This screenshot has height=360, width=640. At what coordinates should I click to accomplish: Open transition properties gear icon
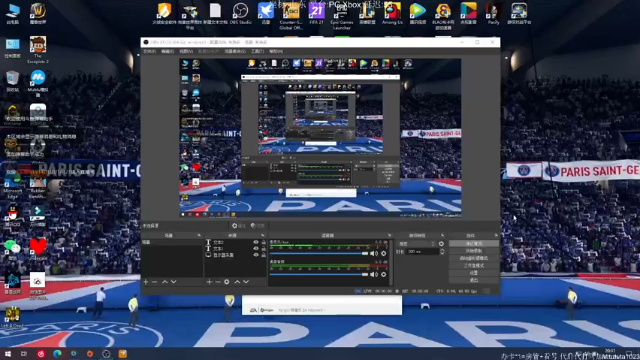441,244
